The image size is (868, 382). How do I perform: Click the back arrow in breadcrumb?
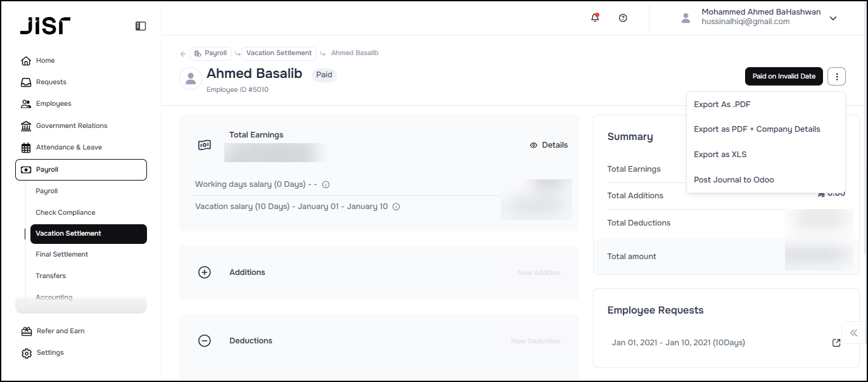[x=183, y=54]
